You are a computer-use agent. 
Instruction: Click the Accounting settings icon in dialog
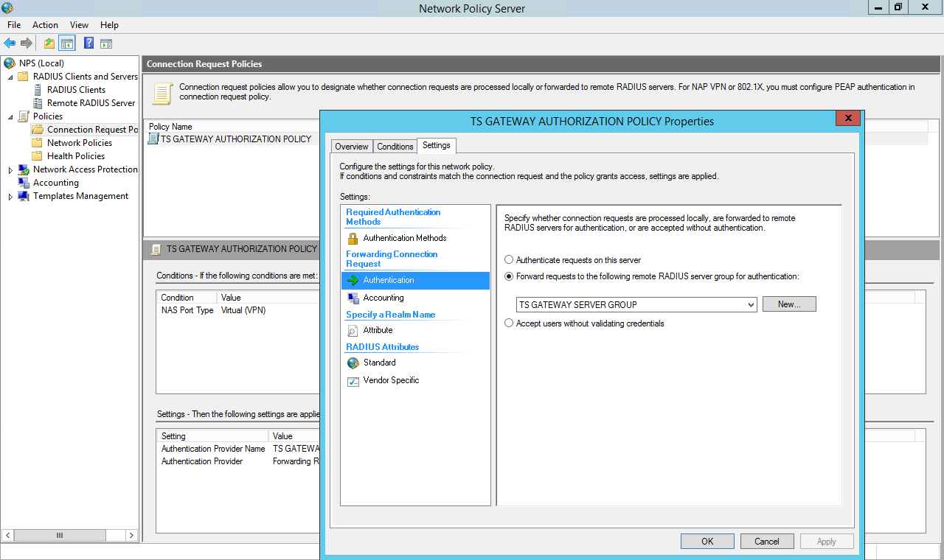pos(353,298)
